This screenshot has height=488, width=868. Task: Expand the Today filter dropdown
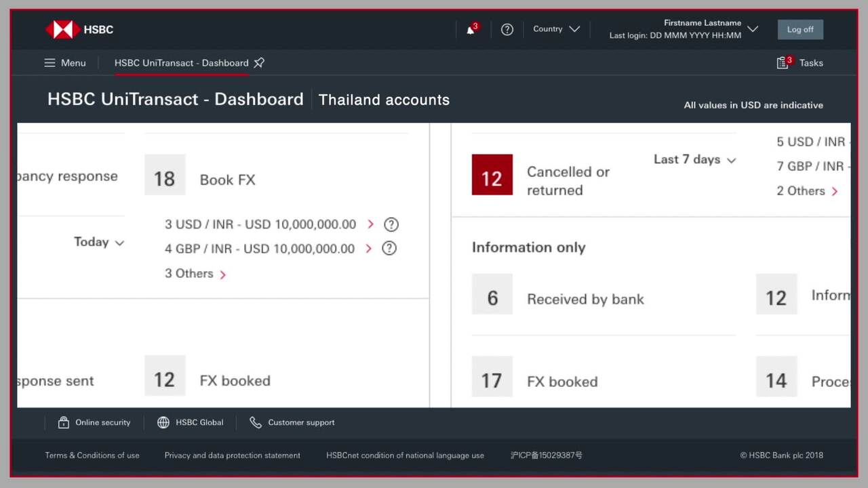click(99, 242)
